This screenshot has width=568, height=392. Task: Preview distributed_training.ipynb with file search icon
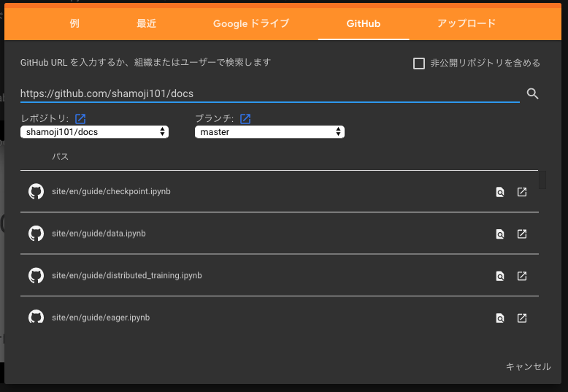(500, 276)
